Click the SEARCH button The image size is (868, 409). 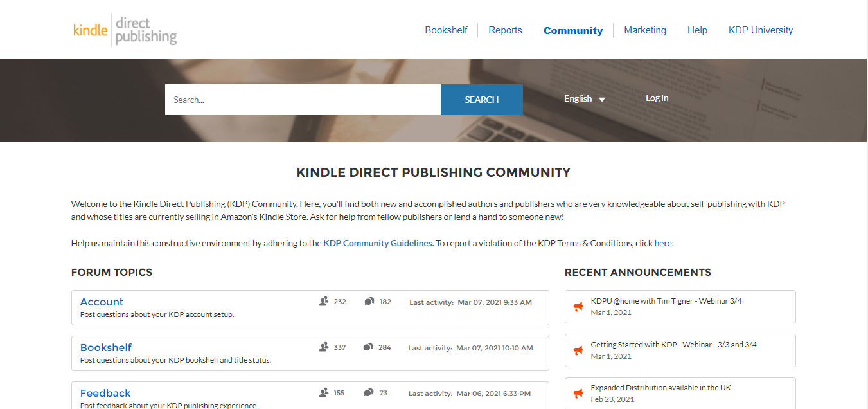pos(482,100)
